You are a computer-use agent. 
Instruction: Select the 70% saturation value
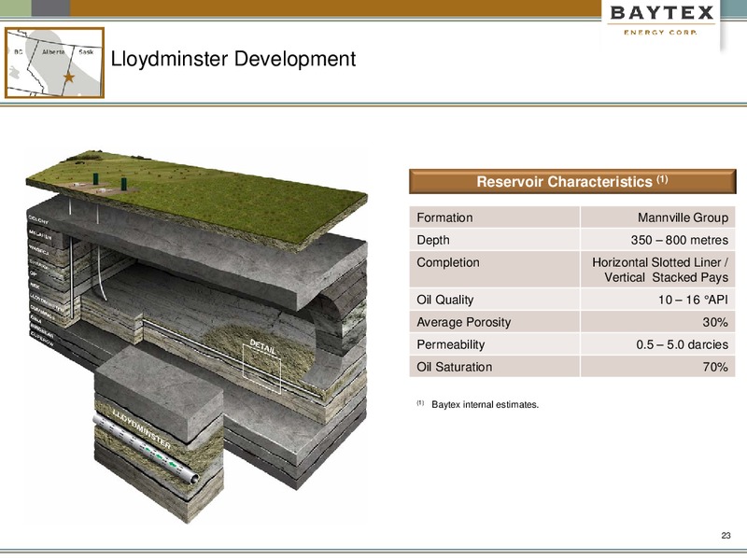pos(715,367)
